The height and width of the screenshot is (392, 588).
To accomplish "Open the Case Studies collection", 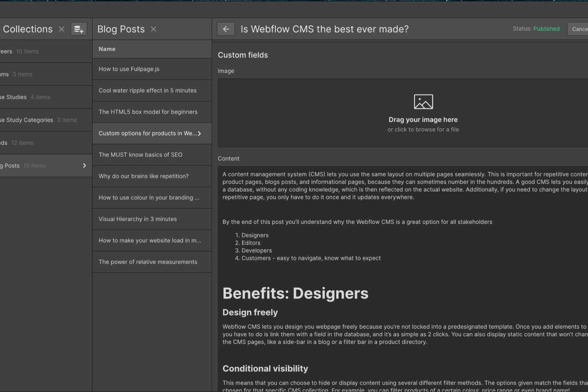I will [46, 97].
